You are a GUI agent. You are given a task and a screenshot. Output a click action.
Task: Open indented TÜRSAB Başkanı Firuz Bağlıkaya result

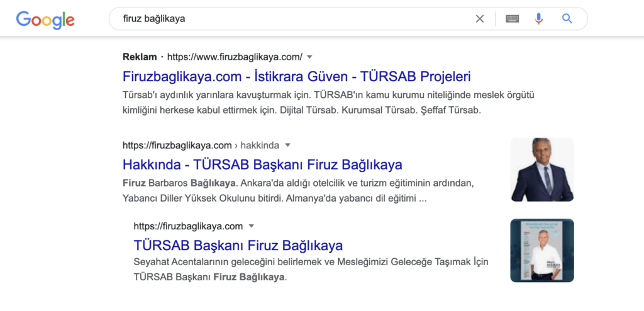click(x=238, y=246)
